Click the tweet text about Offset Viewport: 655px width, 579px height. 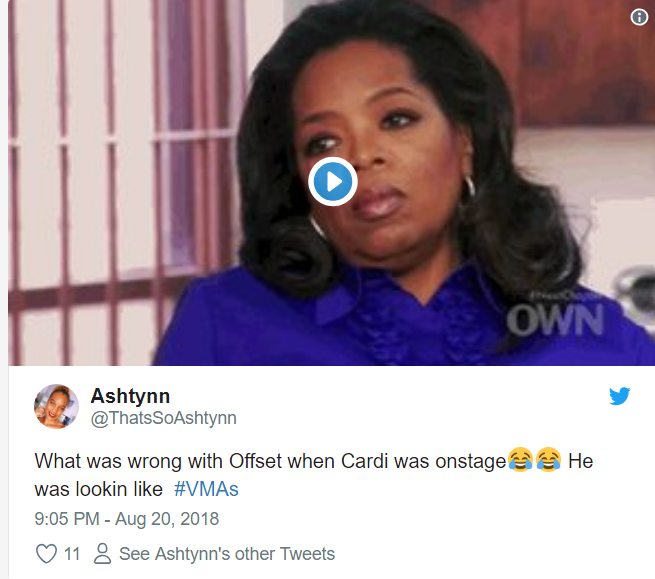pyautogui.click(x=314, y=475)
